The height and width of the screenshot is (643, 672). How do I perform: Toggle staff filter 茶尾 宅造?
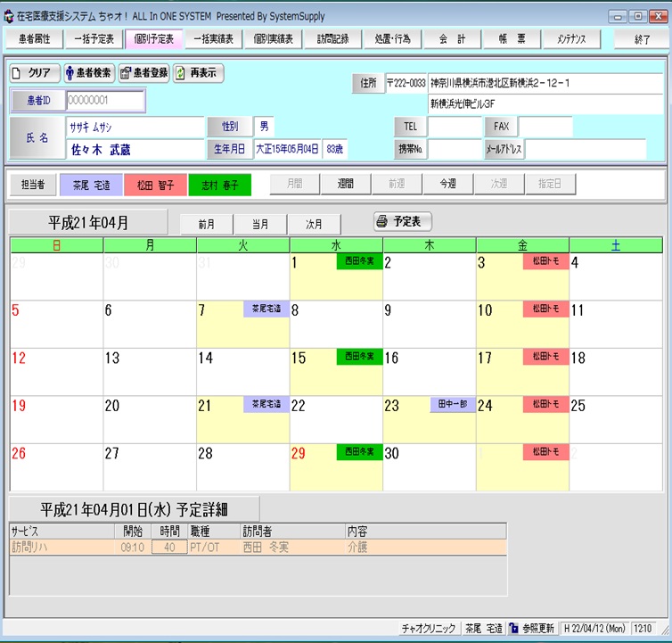91,185
